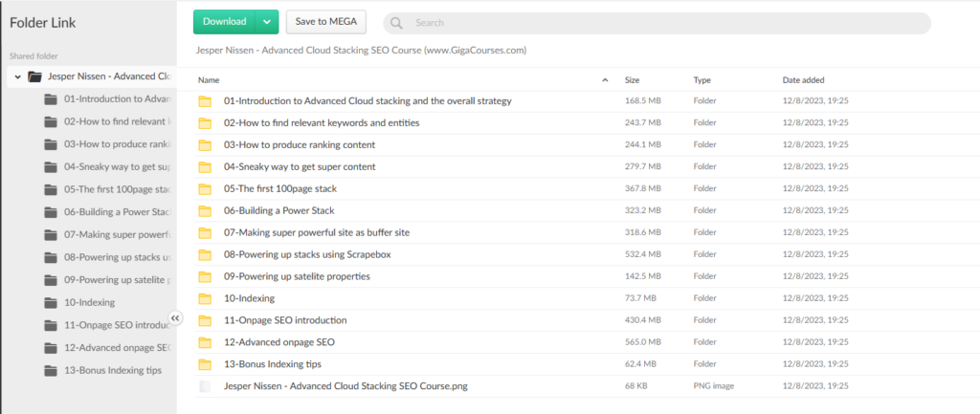980x414 pixels.
Task: Click the 10-Indexing name in file list
Action: [x=250, y=298]
